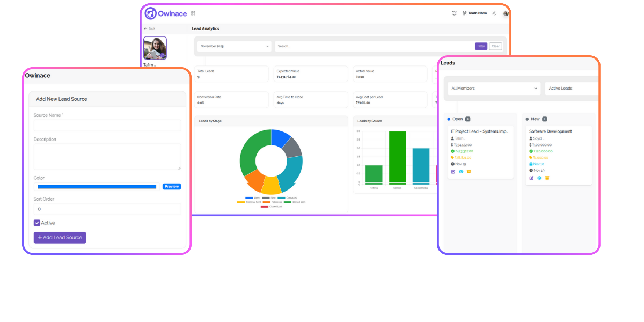This screenshot has width=644, height=322.
Task: Click the eye icon on Software Development card
Action: point(539,178)
